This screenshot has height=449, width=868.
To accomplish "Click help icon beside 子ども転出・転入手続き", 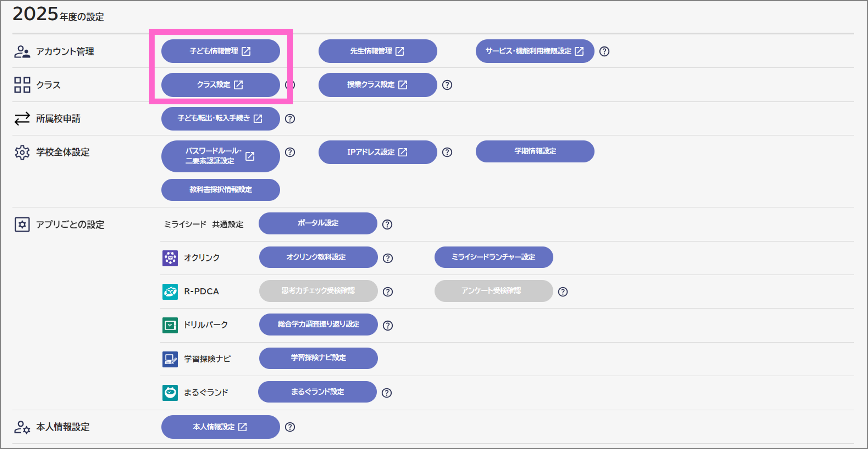I will 290,118.
